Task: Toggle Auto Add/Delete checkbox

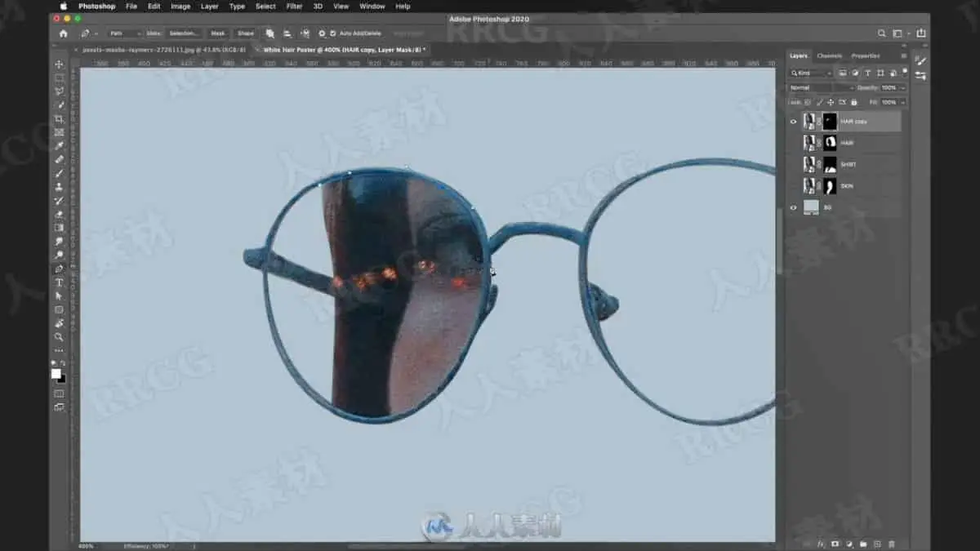Action: coord(332,33)
